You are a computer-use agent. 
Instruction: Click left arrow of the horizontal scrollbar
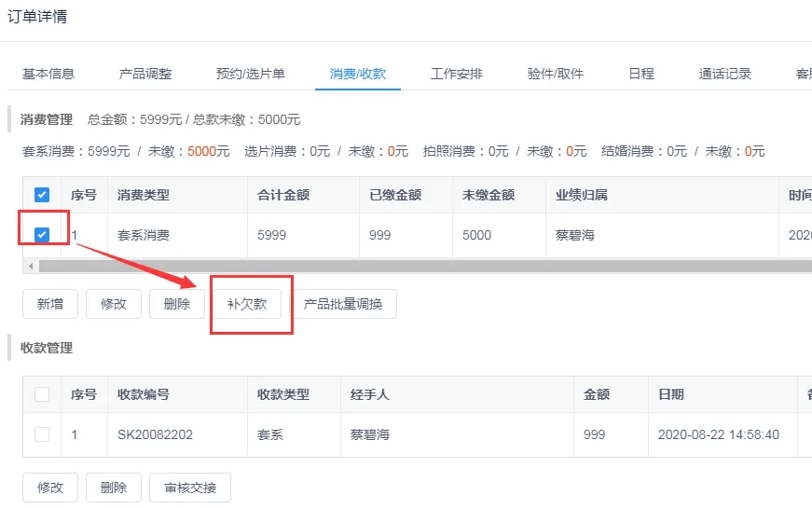pos(31,267)
